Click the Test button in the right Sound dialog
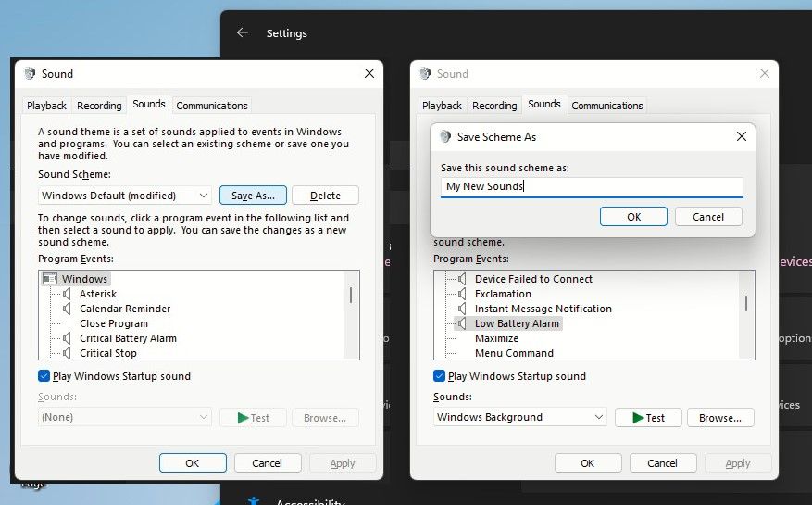The image size is (812, 505). click(x=648, y=417)
